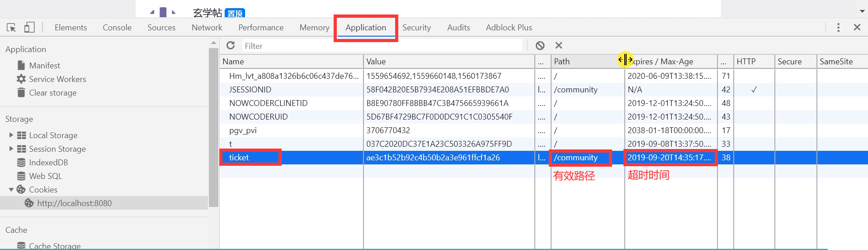
Task: Open DevTools customize menu (three dots)
Action: tap(838, 28)
